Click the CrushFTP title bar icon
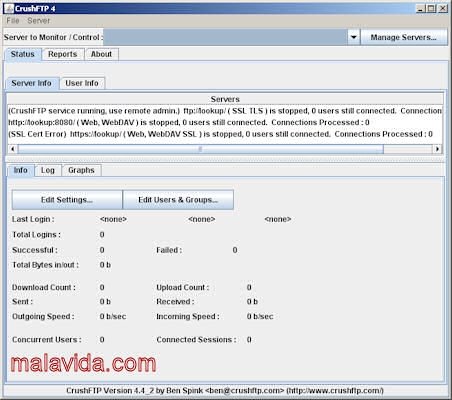 9,8
